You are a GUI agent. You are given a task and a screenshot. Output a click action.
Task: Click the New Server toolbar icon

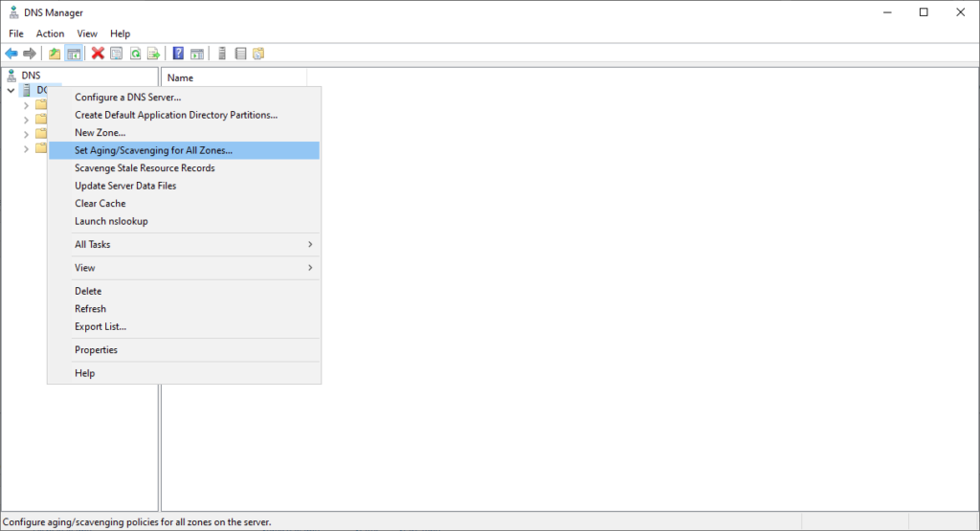222,54
